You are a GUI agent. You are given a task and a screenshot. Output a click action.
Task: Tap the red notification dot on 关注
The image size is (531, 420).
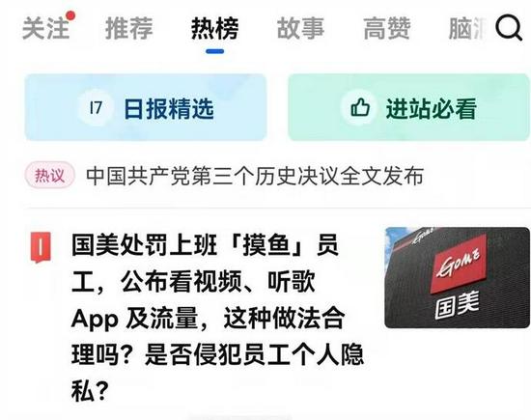(x=70, y=15)
